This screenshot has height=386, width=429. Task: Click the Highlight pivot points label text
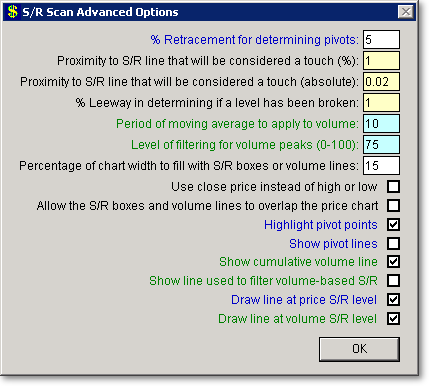321,225
